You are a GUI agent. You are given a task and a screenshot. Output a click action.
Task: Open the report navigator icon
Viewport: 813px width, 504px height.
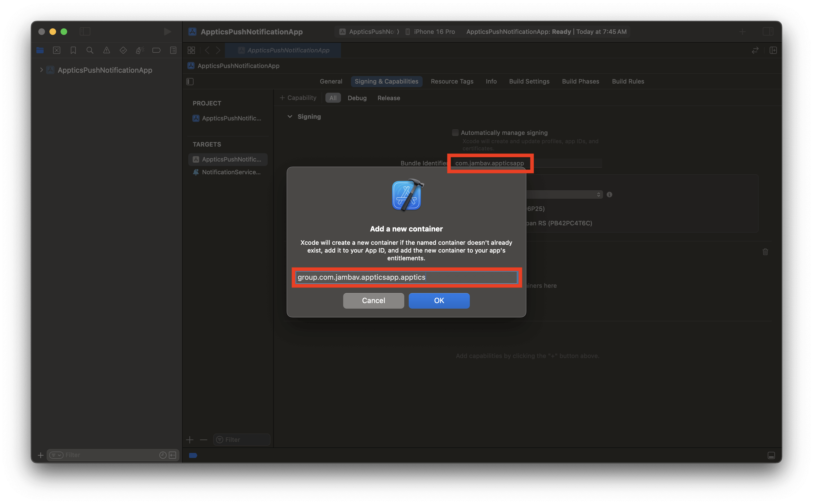tap(173, 50)
